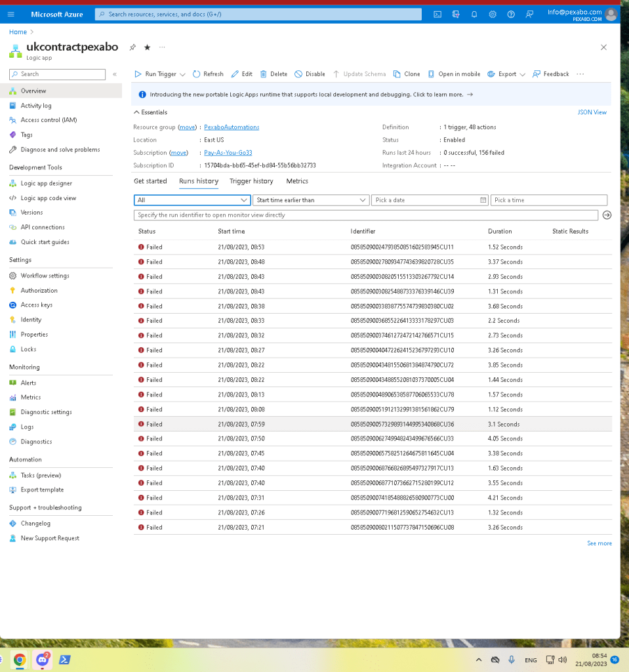629x672 pixels.
Task: Open the toolbar overflow ellipsis
Action: [x=580, y=74]
